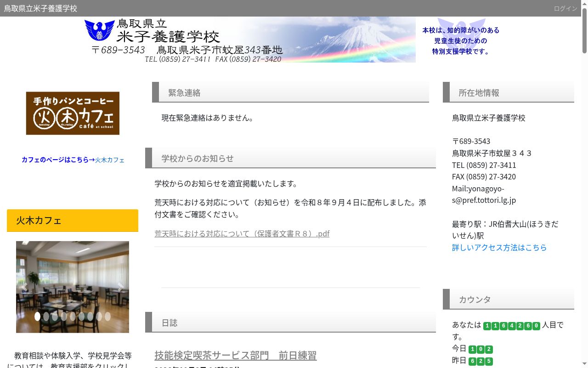The width and height of the screenshot is (588, 368).
Task: Click the text 現在緊急連絡はありません。
Action: tap(208, 118)
